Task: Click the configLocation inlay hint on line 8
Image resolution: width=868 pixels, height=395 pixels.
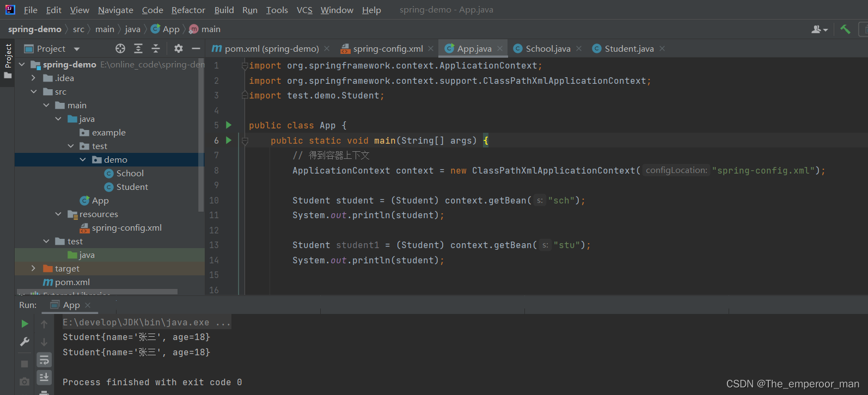Action: (676, 170)
